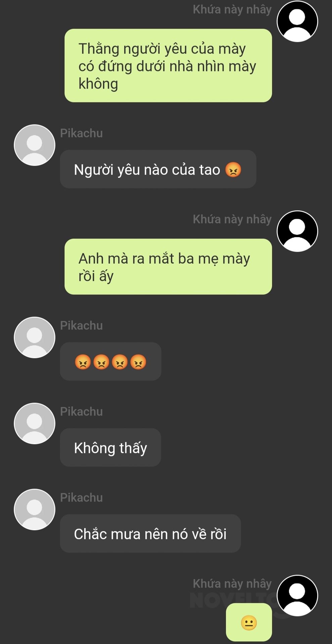Tap Pikachu's avatar beside the four angry emojis
Screen dimensions: 332x644
[34, 337]
